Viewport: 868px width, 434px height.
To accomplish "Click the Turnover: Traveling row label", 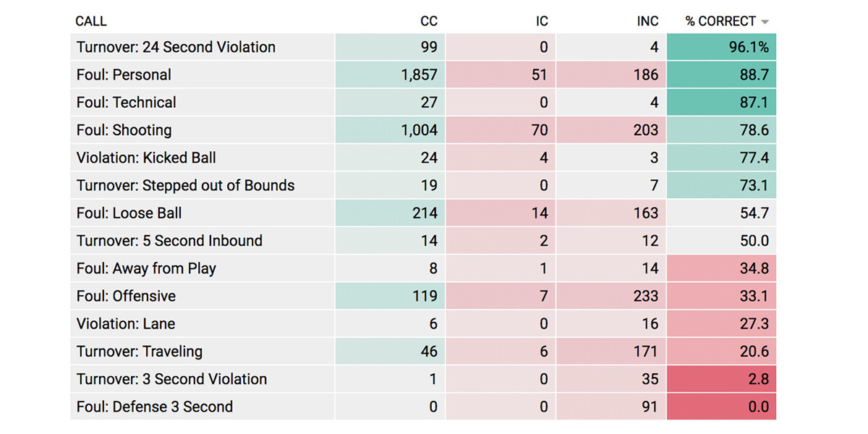I will [x=139, y=352].
